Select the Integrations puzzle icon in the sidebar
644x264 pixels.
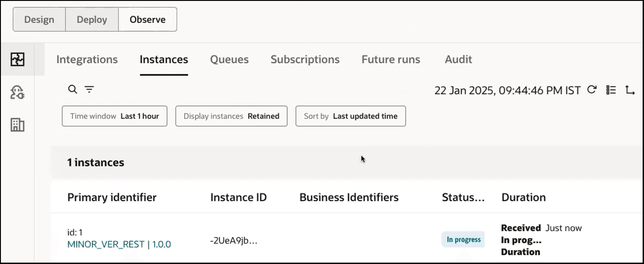coord(17,59)
